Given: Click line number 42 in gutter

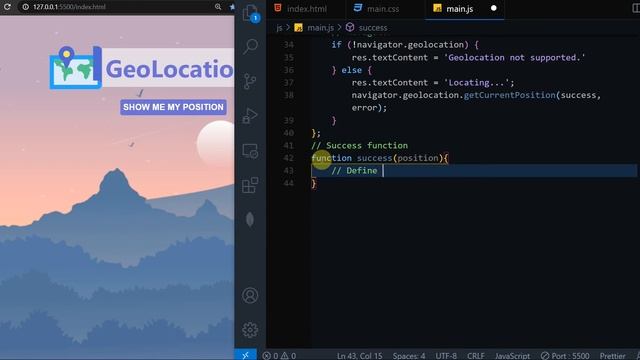Looking at the screenshot, I should (288, 158).
